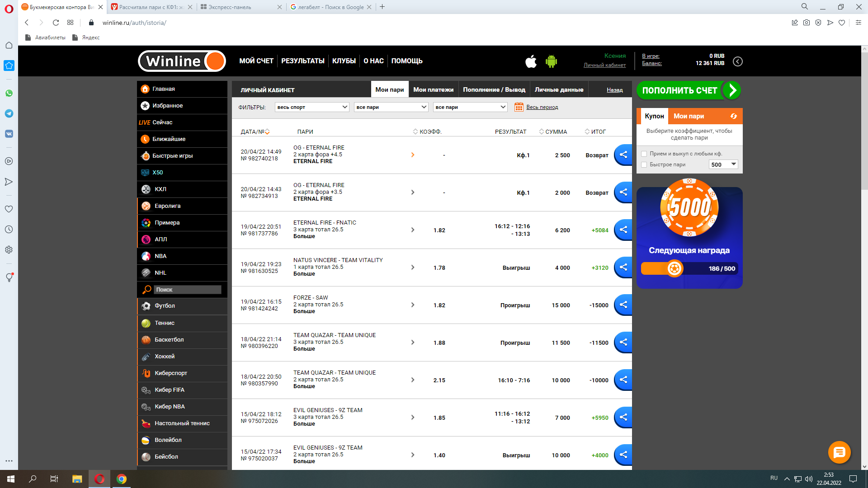Expand details of FORZE - SAW bet

(412, 305)
